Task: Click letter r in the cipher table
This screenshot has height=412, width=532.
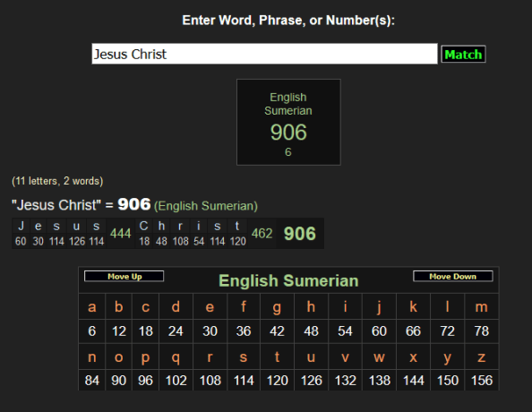Action: click(210, 357)
